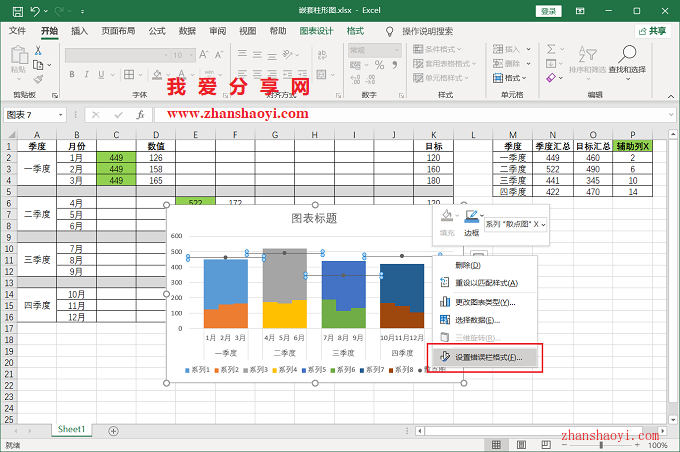This screenshot has width=680, height=452.
Task: Click the Percent Style icon
Action: point(379,65)
